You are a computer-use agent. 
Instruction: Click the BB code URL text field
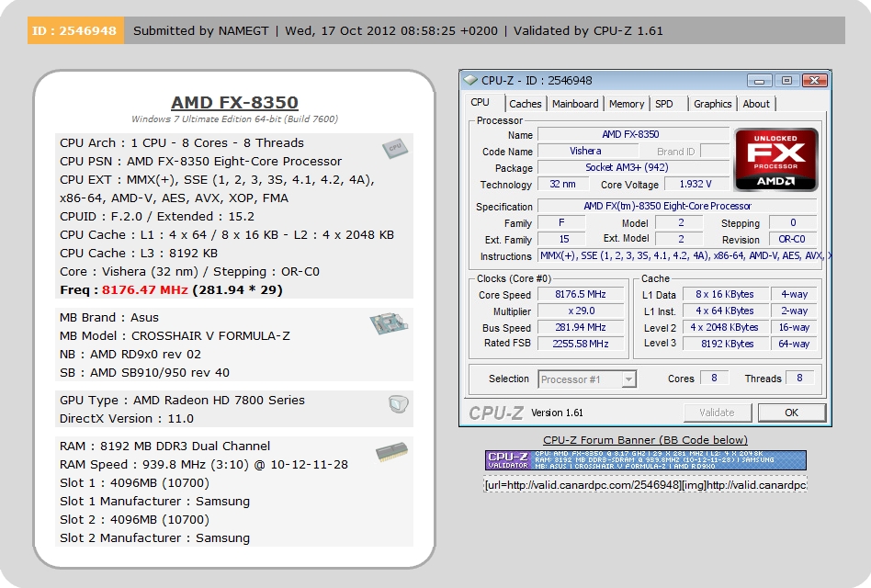[x=646, y=485]
